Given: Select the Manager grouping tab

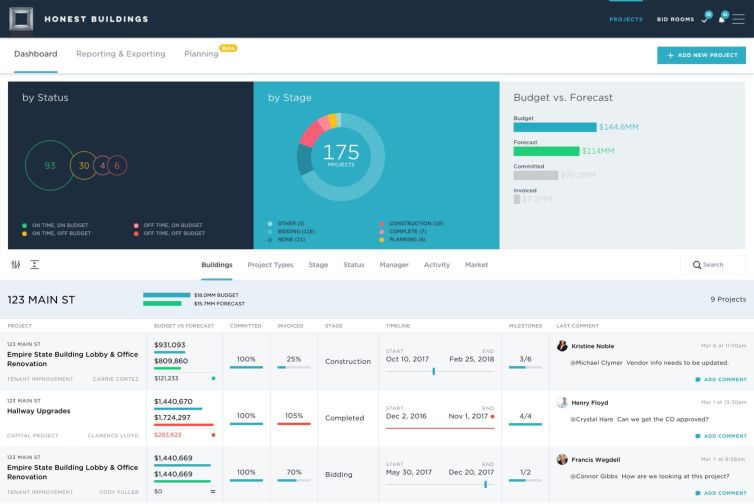Looking at the screenshot, I should pyautogui.click(x=394, y=265).
